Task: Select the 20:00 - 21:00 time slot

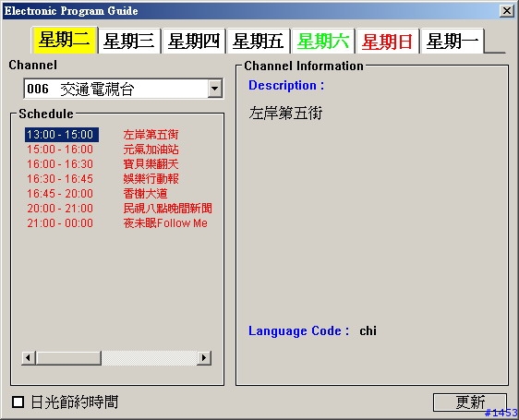Action: point(60,209)
